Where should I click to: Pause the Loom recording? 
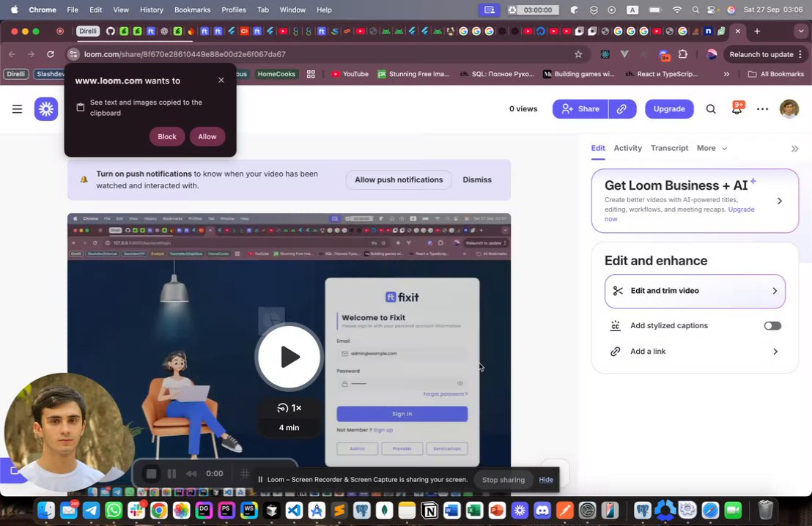pos(172,474)
